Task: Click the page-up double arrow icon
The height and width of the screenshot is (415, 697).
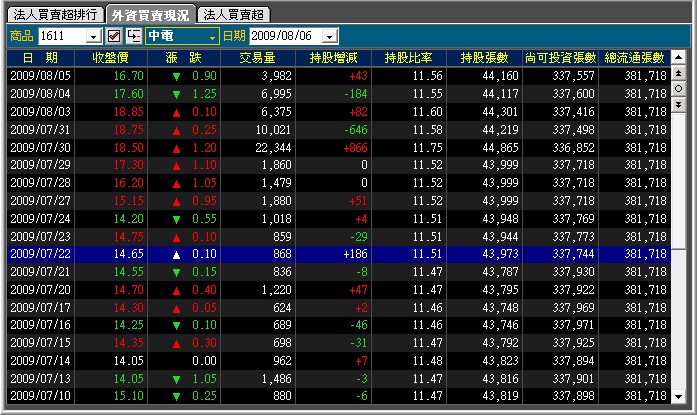Action: 678,73
